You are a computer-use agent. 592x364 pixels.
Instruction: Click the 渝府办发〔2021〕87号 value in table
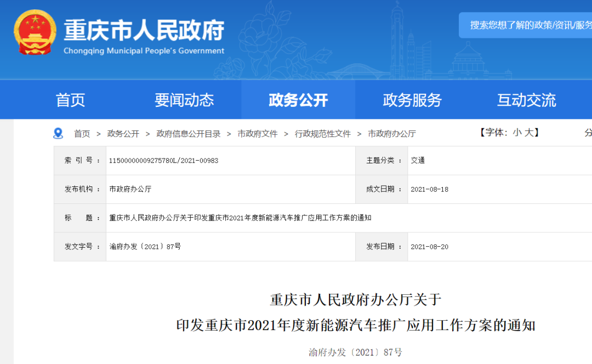coord(145,247)
